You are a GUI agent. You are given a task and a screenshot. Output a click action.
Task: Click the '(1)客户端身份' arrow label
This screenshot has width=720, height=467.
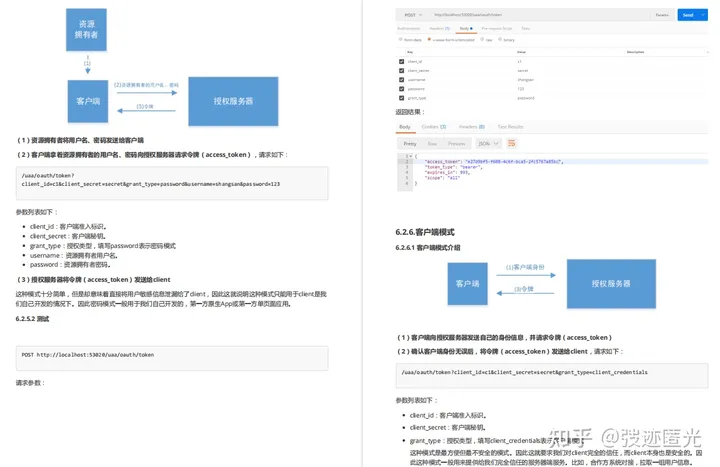tap(525, 267)
